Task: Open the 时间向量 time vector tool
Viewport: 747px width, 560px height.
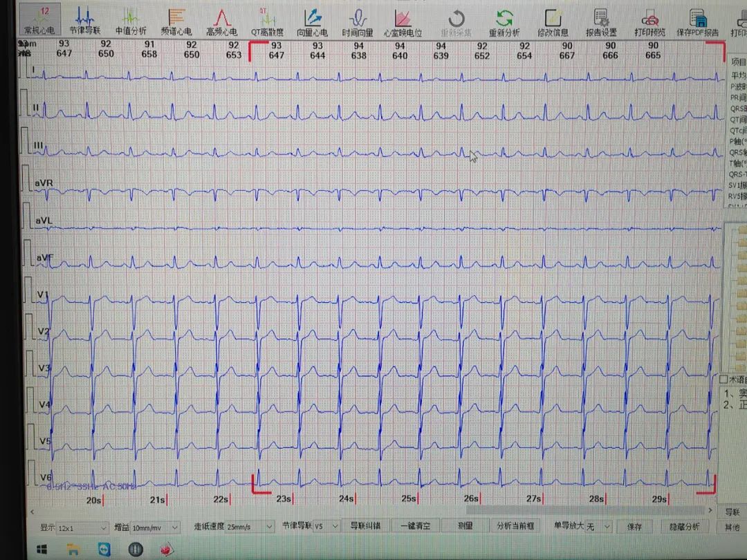Action: click(x=358, y=23)
